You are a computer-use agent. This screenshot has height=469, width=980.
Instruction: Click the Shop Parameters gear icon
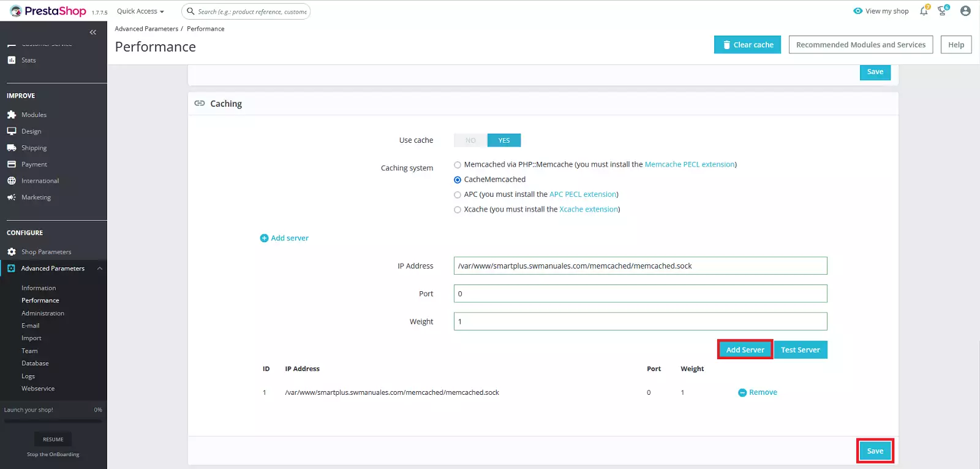pos(12,252)
